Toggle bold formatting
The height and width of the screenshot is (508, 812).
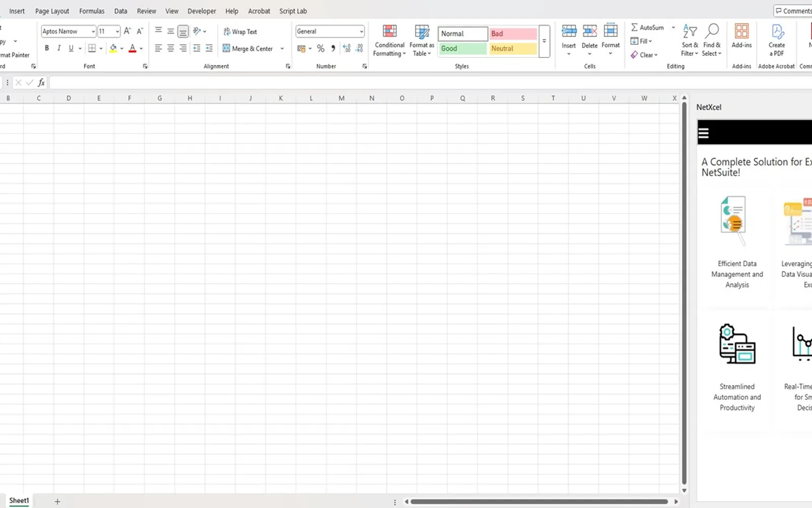point(47,48)
